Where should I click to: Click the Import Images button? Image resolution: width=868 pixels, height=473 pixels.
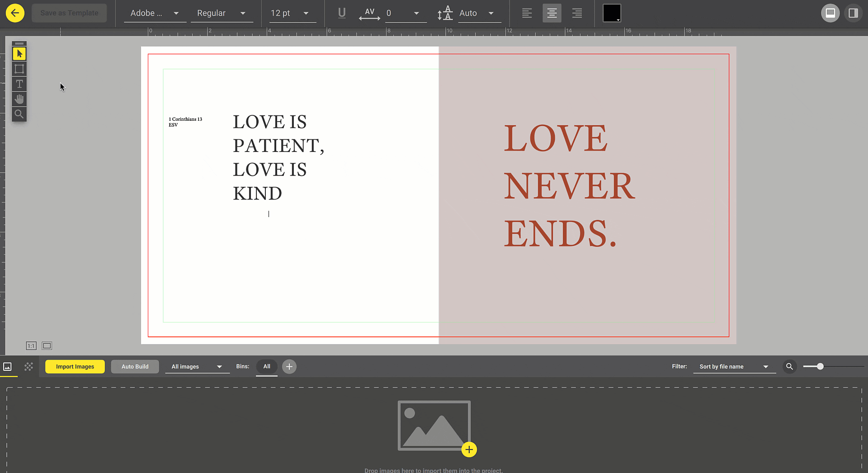click(x=75, y=367)
